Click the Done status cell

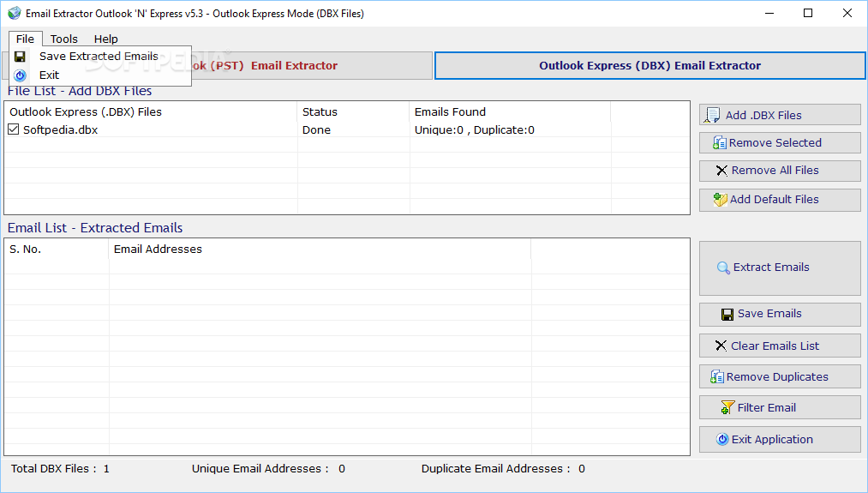click(317, 130)
